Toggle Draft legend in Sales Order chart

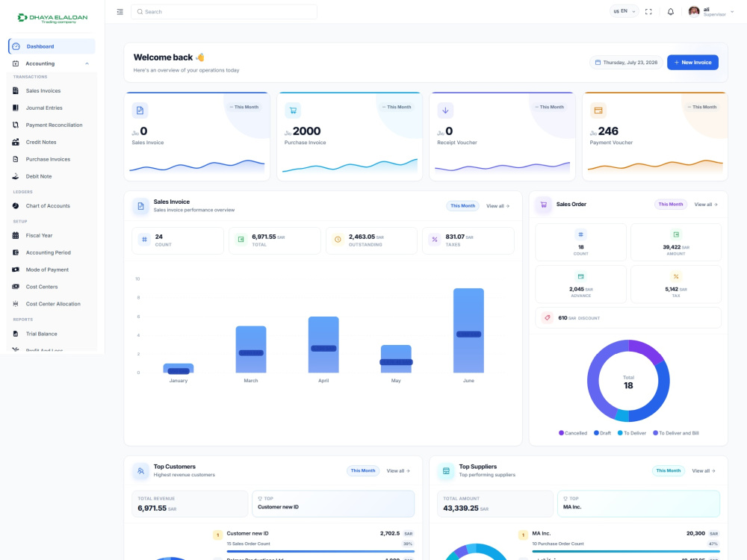(602, 433)
